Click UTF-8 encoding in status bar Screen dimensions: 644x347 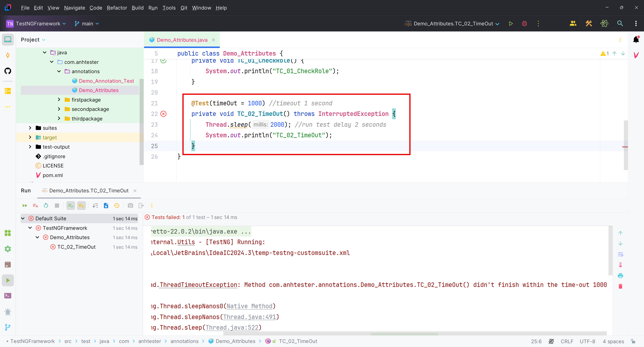(587, 341)
